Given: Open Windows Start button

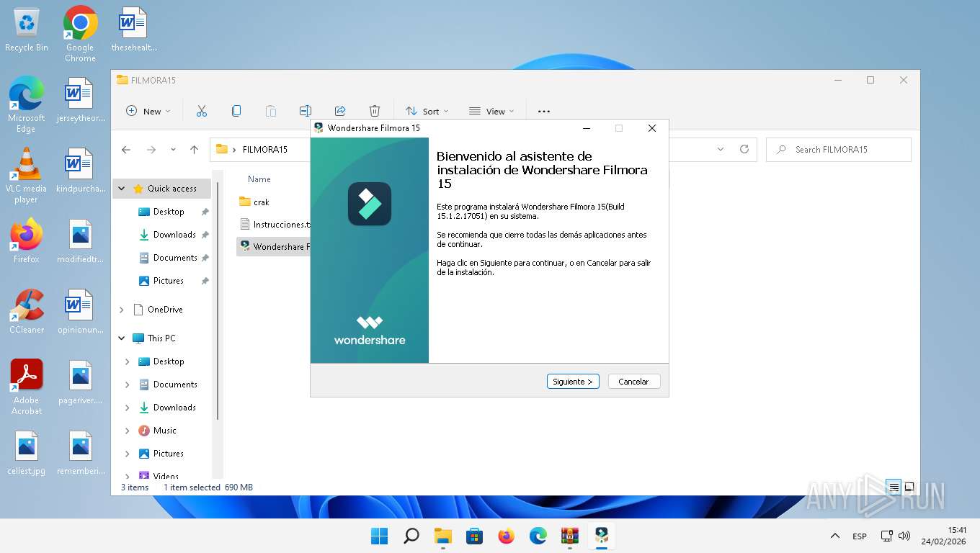Looking at the screenshot, I should [379, 536].
